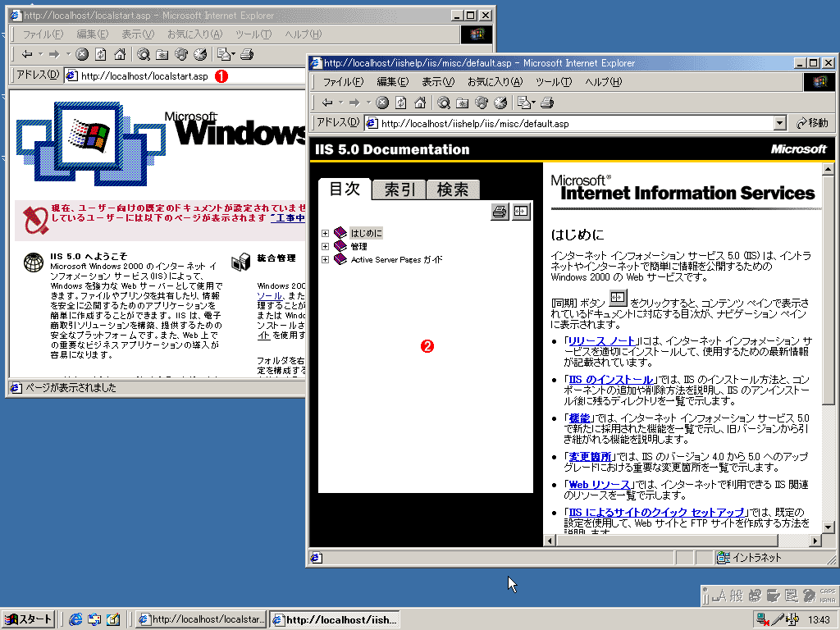Click the taskbar clock showing 13:43
The width and height of the screenshot is (840, 630).
point(818,620)
